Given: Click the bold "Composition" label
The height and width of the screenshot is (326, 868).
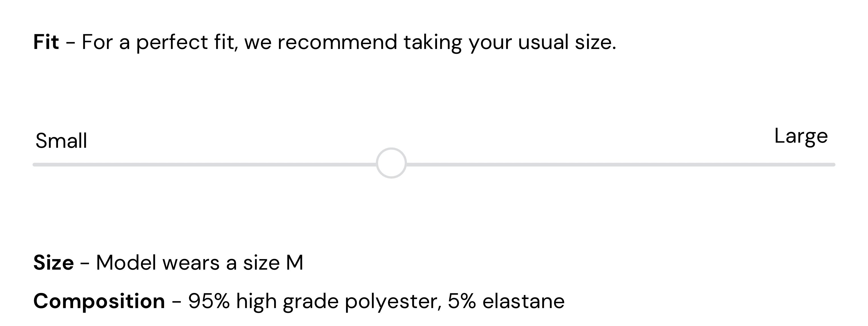Looking at the screenshot, I should click(99, 301).
